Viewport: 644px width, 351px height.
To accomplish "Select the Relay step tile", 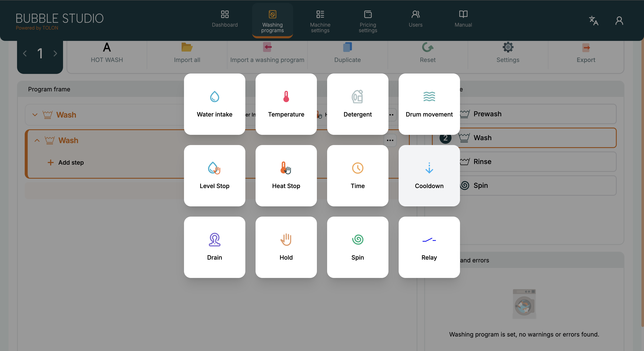I will (x=429, y=247).
